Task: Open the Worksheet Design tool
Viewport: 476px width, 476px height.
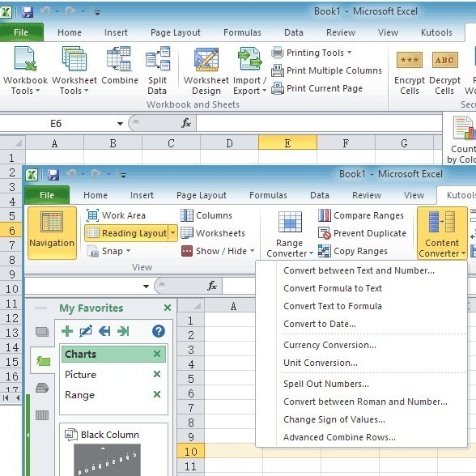Action: coord(206,70)
